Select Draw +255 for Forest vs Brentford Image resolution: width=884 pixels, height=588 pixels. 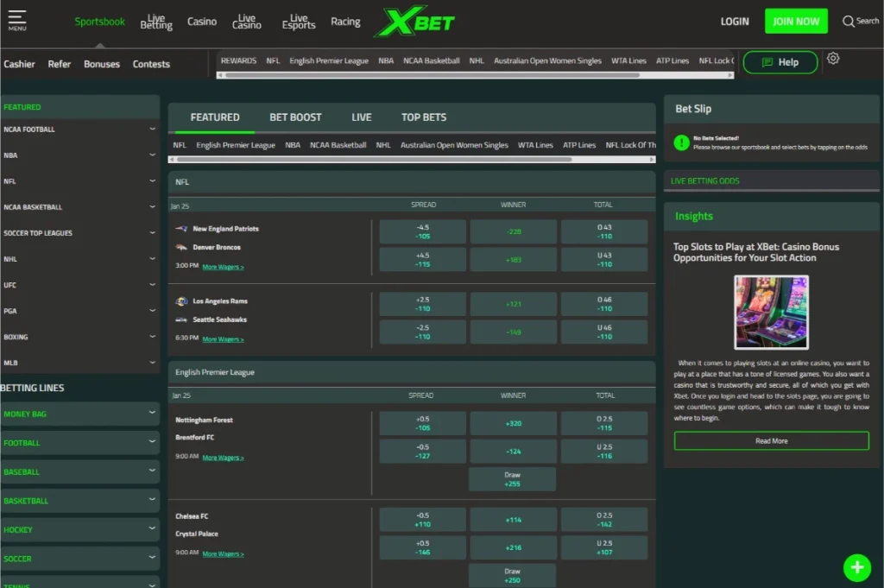pos(513,479)
